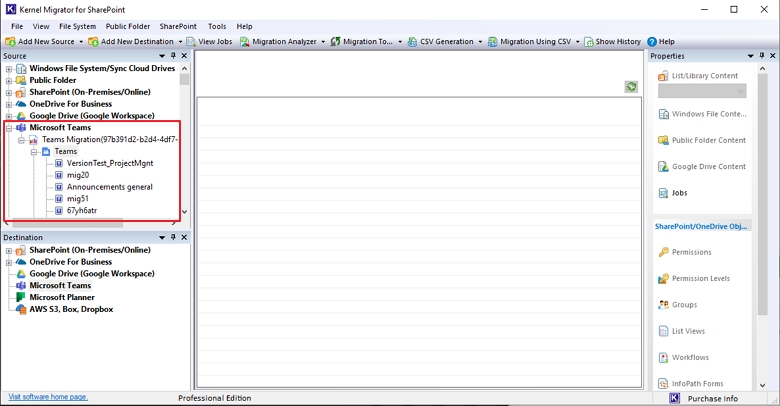
Task: Open Migration Using CSV dropdown arrow
Action: (578, 42)
